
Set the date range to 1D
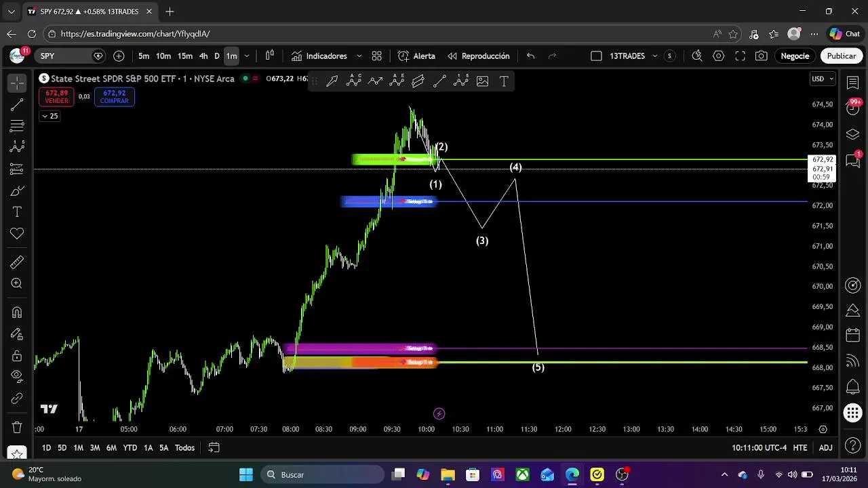(46, 448)
